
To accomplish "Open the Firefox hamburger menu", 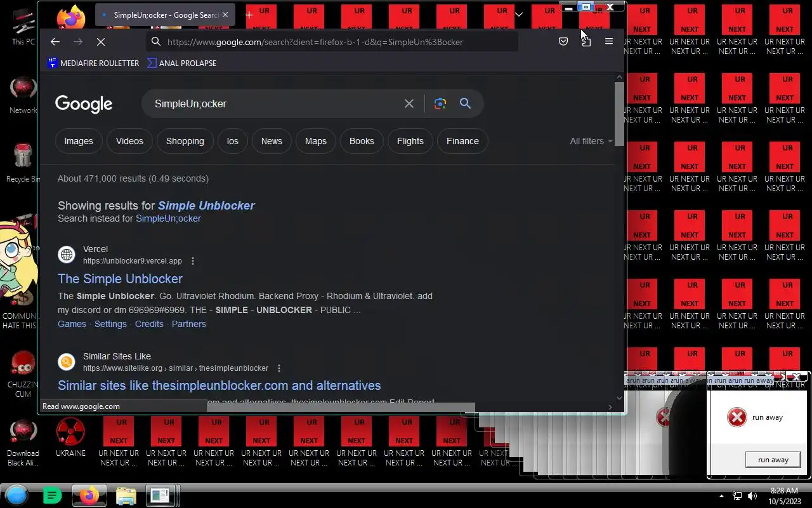I will point(609,41).
